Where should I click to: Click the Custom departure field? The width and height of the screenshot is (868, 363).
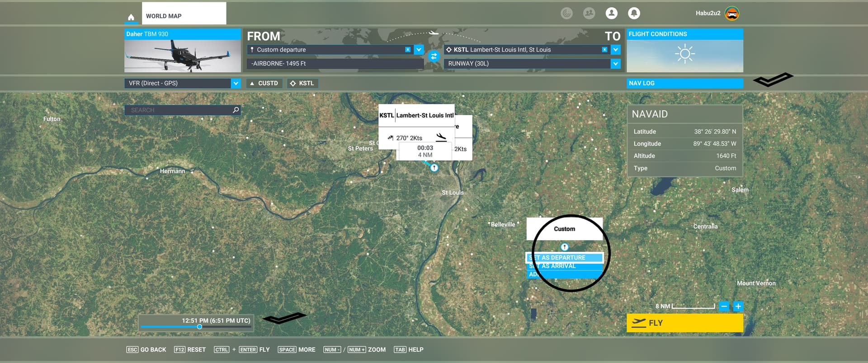(x=330, y=50)
